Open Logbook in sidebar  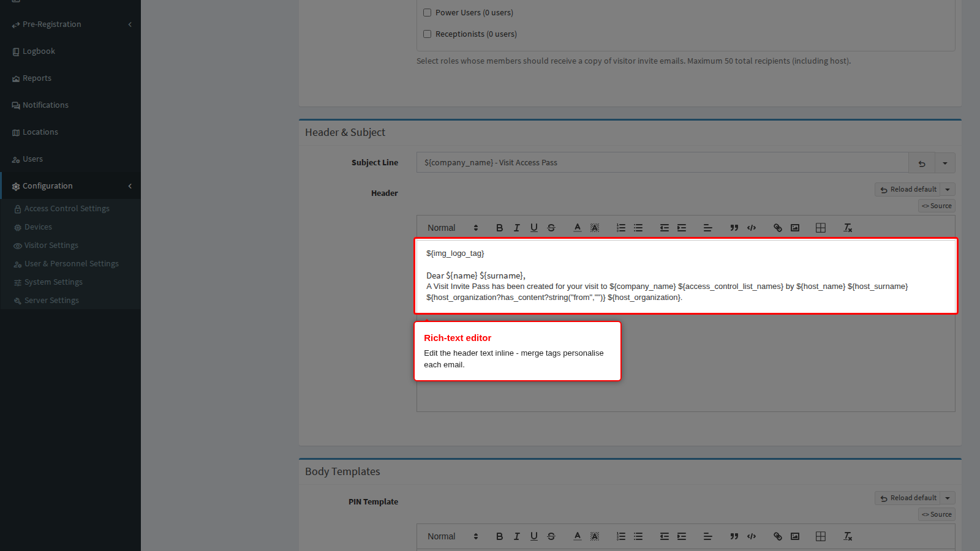[70, 51]
